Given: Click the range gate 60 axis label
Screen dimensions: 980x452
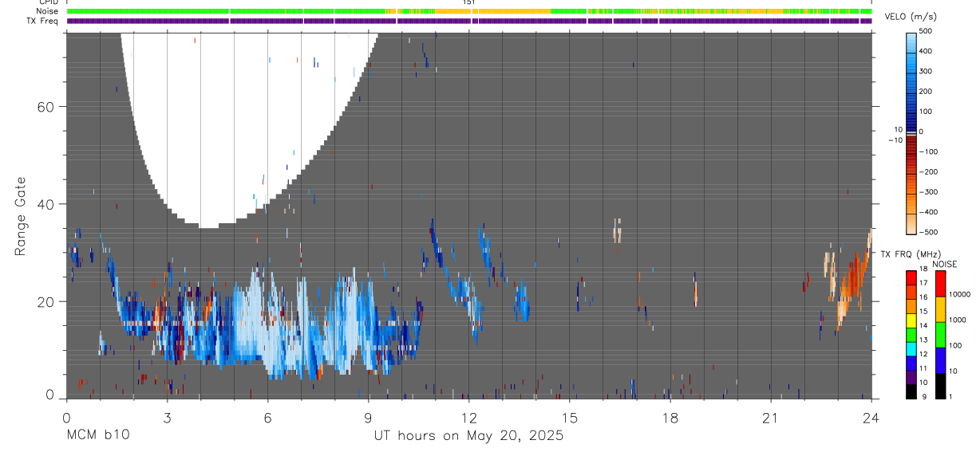Looking at the screenshot, I should [45, 107].
